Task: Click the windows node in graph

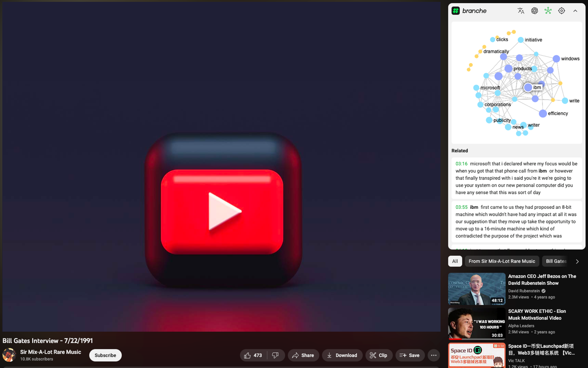Action: (x=556, y=58)
